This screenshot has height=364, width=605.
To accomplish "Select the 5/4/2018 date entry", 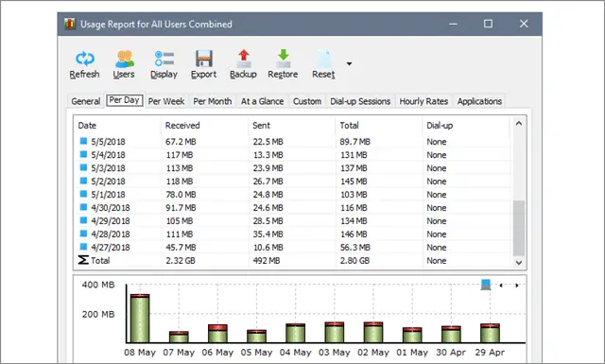I will (108, 155).
